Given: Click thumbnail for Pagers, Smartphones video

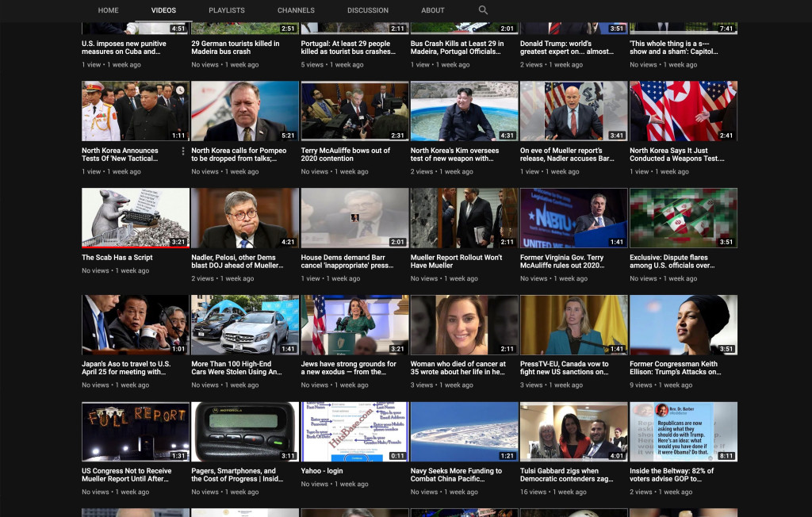Looking at the screenshot, I should pos(245,431).
